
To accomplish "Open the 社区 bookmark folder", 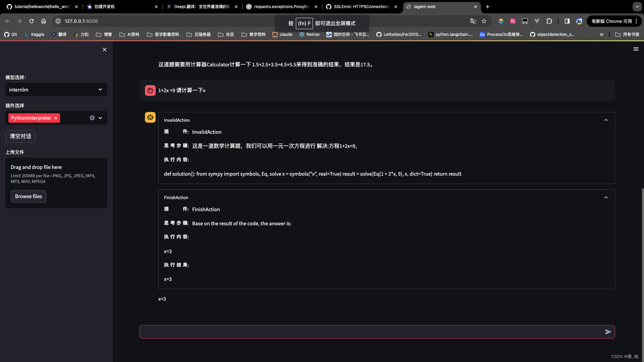I will (226, 35).
